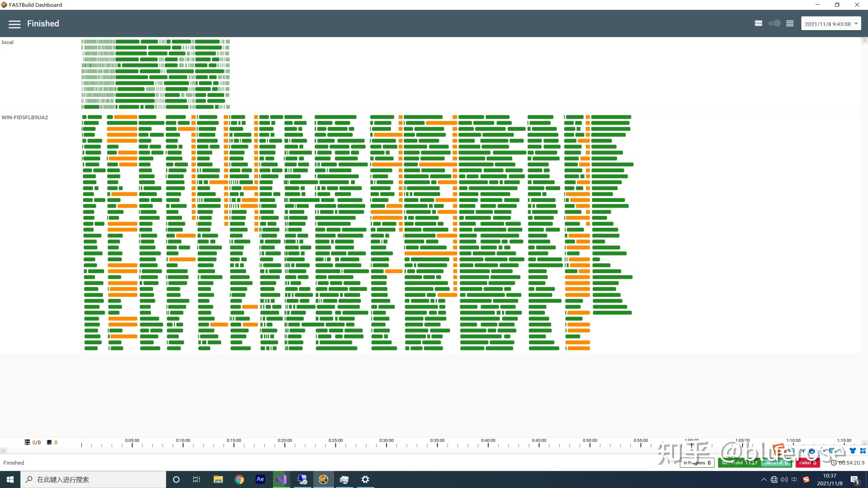Screen dimensions: 868x488
Task: Switch to list rows view icon
Action: tap(790, 23)
